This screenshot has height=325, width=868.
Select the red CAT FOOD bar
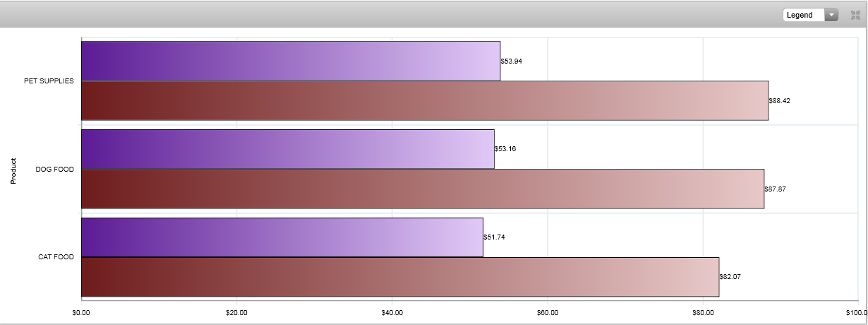tap(400, 277)
